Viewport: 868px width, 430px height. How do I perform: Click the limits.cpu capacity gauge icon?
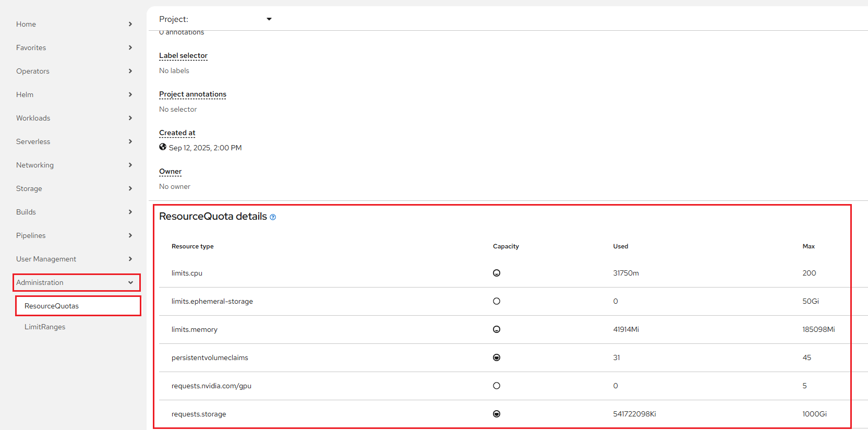[497, 273]
